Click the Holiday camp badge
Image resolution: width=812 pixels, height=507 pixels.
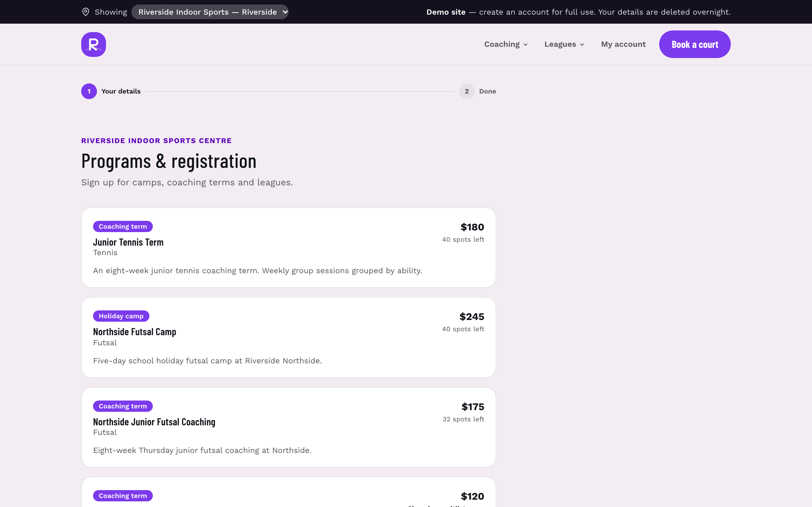coord(121,316)
